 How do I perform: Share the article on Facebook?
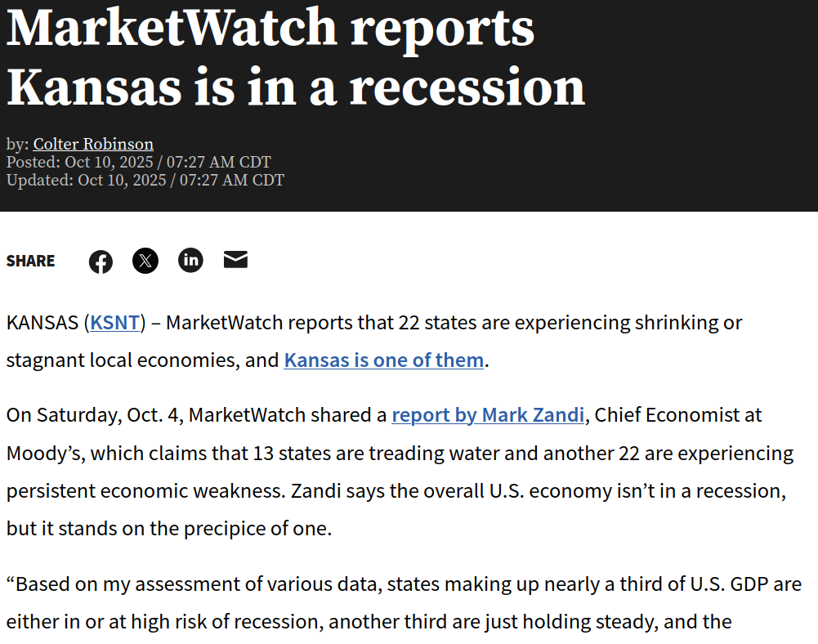[x=101, y=262]
